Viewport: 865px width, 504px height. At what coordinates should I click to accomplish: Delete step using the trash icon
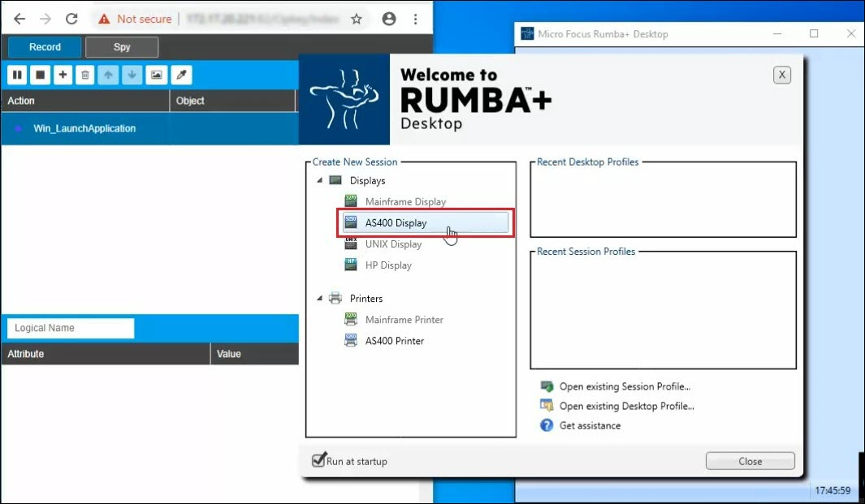coord(85,75)
